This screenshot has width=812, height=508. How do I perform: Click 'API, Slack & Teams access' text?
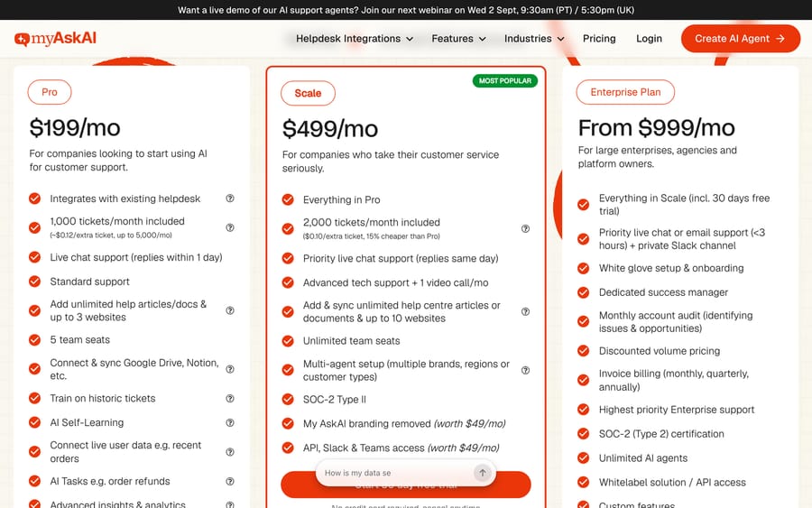click(x=401, y=448)
